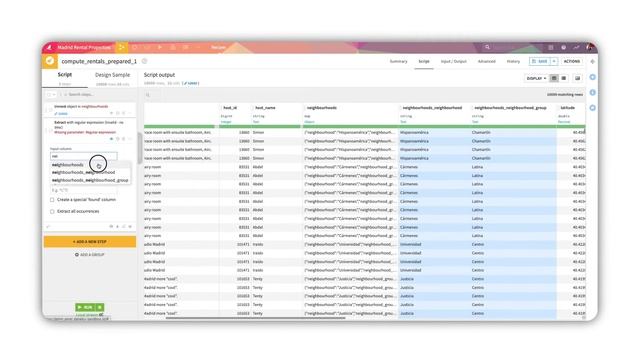This screenshot has width=640, height=360.
Task: Click the Madrid Rental project name
Action: tap(84, 47)
